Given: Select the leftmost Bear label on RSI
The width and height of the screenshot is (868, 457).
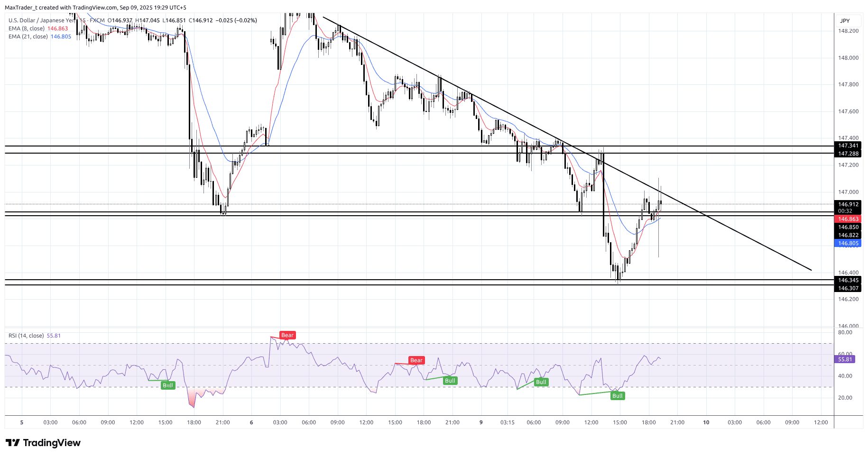Looking at the screenshot, I should click(x=287, y=335).
